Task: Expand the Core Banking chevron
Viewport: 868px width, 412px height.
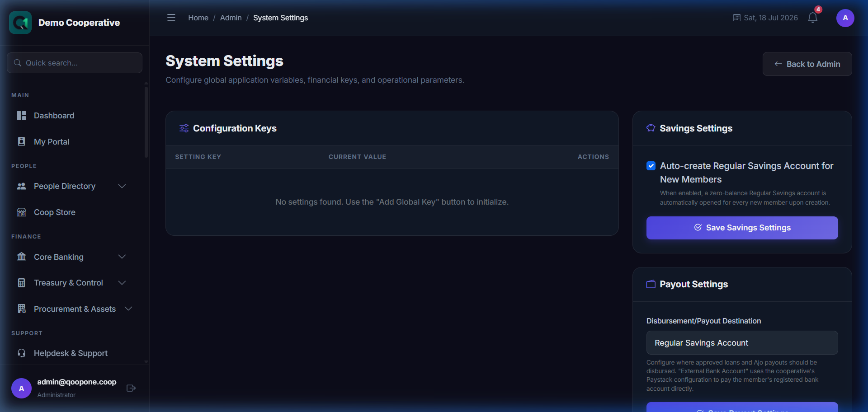Action: [122, 257]
